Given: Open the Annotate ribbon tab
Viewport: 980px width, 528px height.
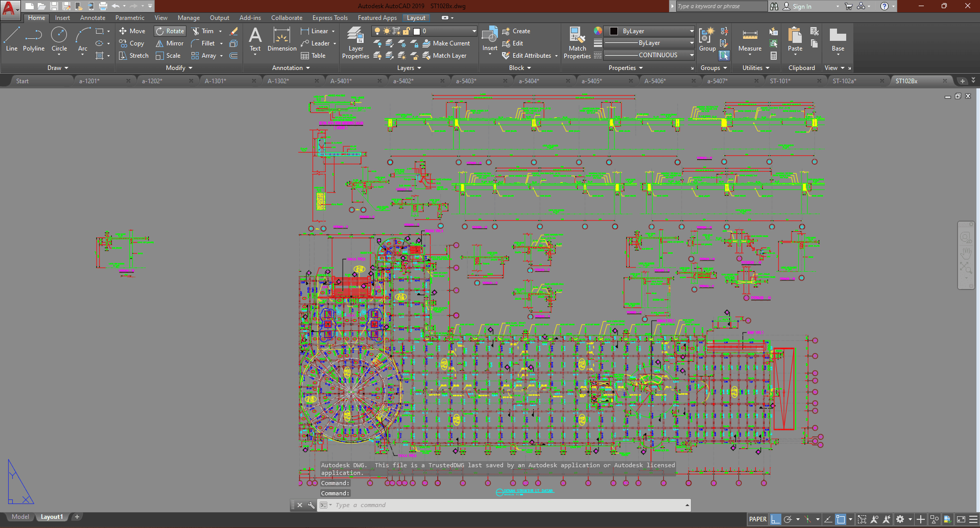Looking at the screenshot, I should coord(92,18).
